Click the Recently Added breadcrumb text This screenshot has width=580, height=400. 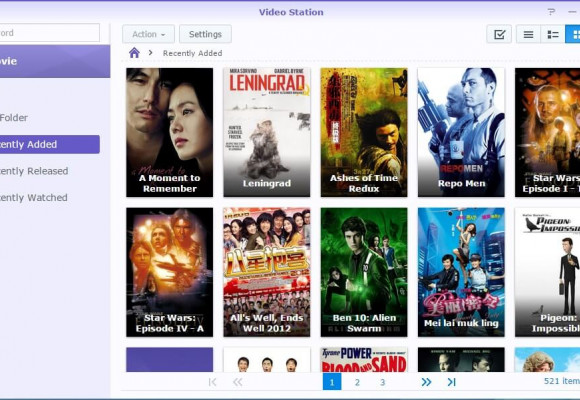click(x=192, y=53)
